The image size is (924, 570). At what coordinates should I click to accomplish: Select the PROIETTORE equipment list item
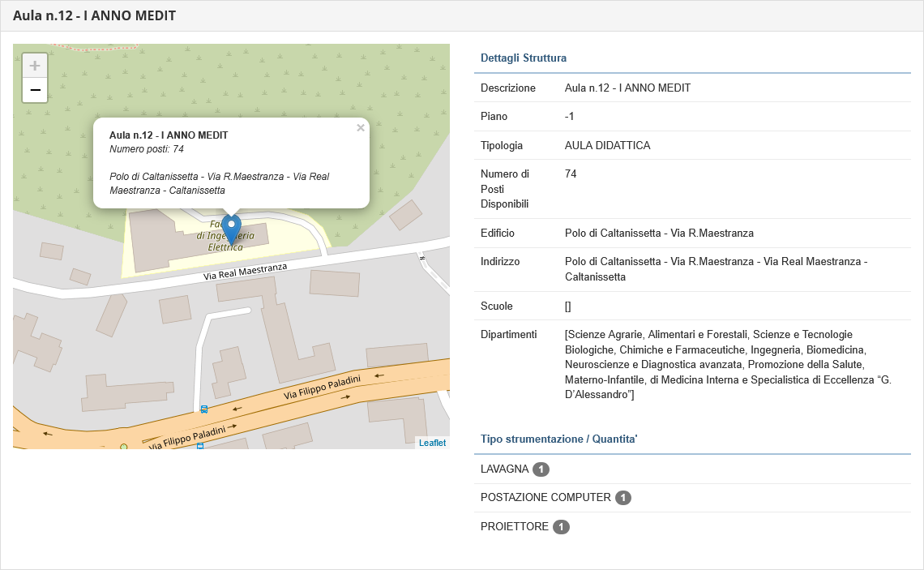point(514,527)
